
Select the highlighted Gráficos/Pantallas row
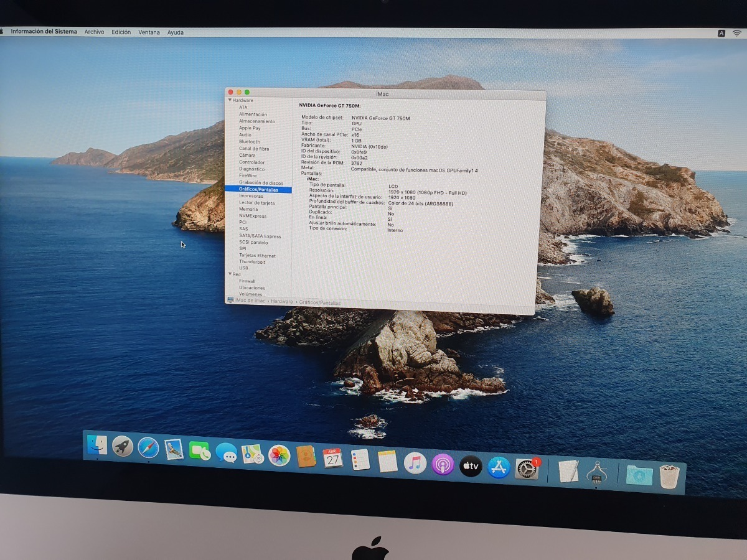[258, 190]
